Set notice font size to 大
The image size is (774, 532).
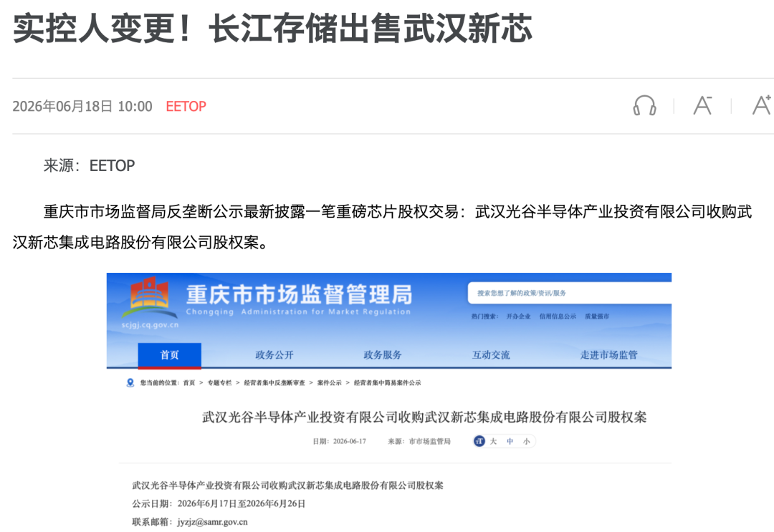coord(493,441)
